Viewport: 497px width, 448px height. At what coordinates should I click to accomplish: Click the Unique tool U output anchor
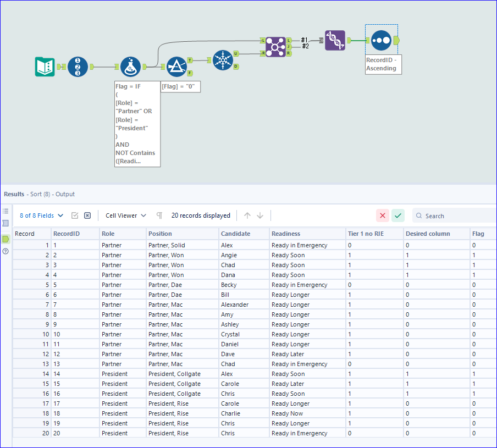tap(236, 53)
